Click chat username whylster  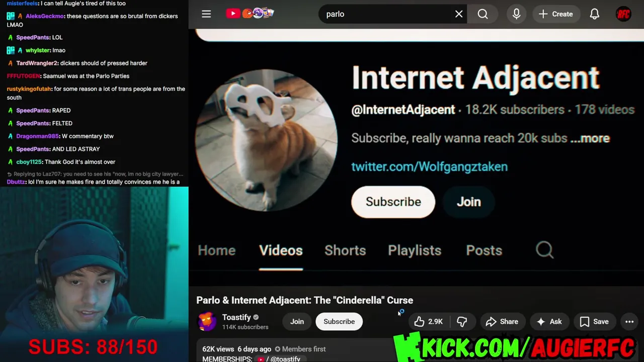(38, 50)
